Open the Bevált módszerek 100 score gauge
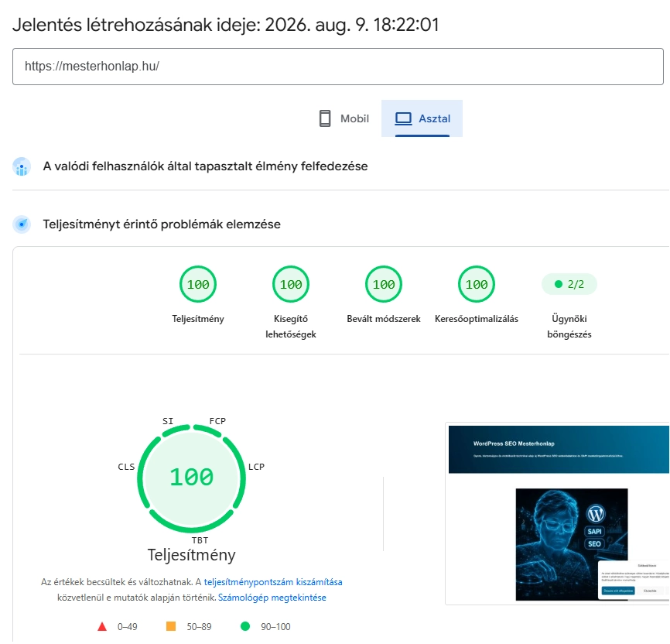Screen dimensions: 670x644 click(384, 284)
